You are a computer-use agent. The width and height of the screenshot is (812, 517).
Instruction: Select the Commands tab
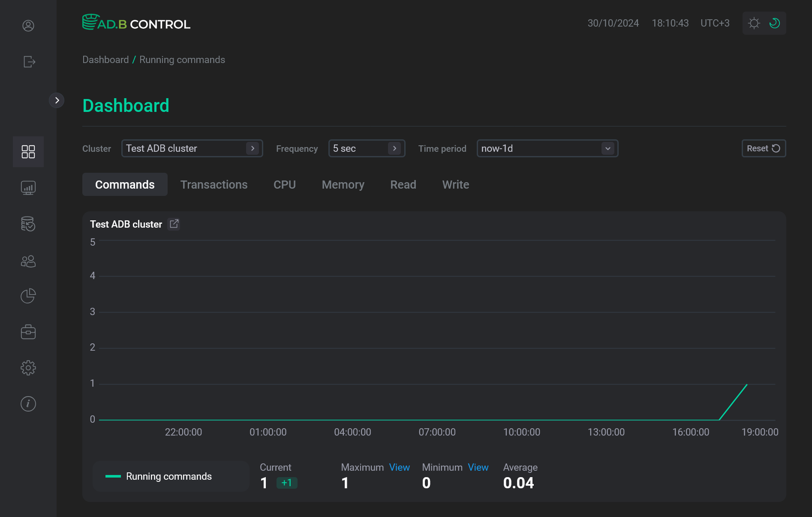[x=125, y=184]
